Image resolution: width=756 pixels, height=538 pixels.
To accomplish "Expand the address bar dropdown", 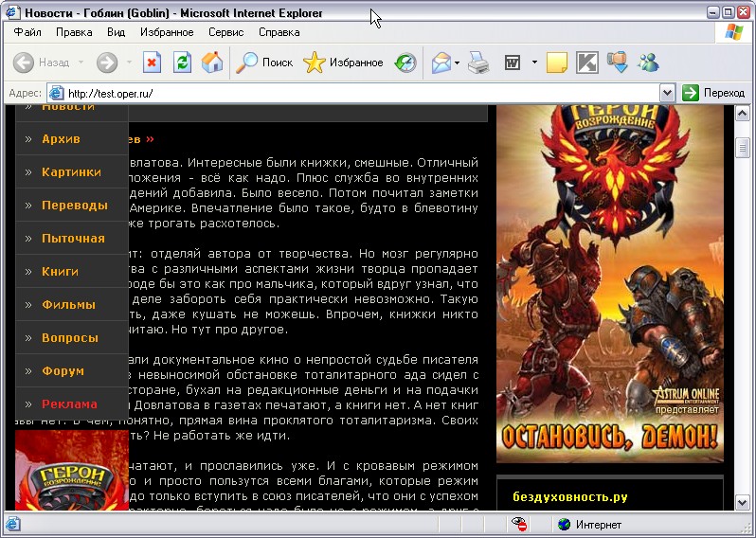I will click(667, 93).
